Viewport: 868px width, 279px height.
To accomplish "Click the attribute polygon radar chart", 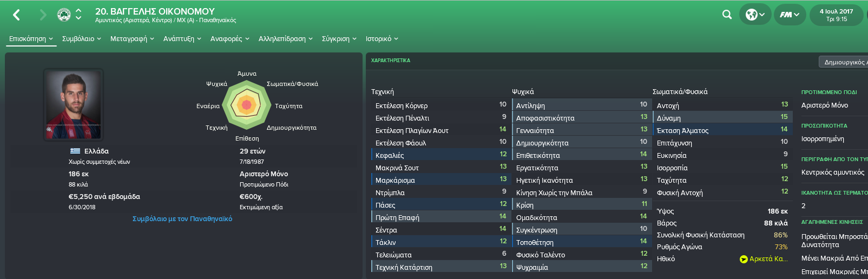I will pos(247,105).
